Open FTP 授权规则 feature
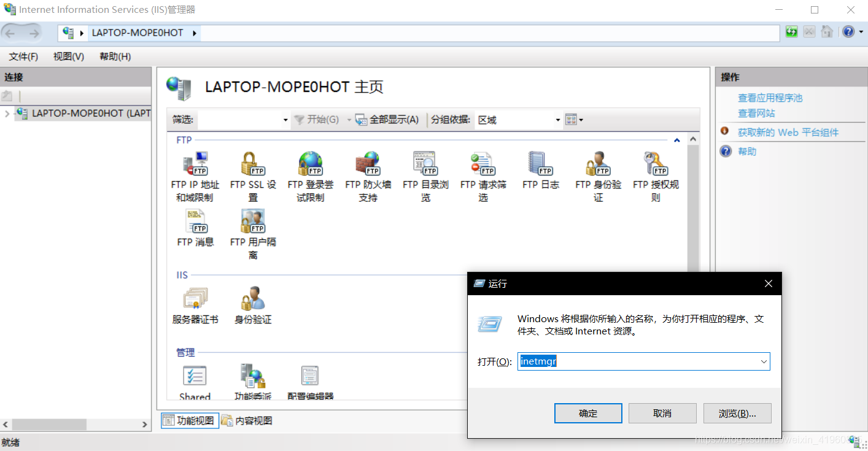The width and height of the screenshot is (868, 451). pos(656,177)
